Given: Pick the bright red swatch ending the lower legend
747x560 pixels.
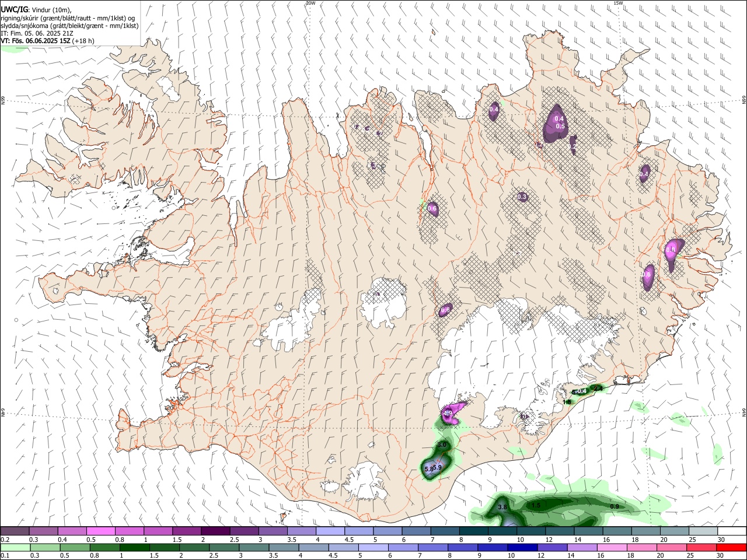Looking at the screenshot, I should coord(731,548).
